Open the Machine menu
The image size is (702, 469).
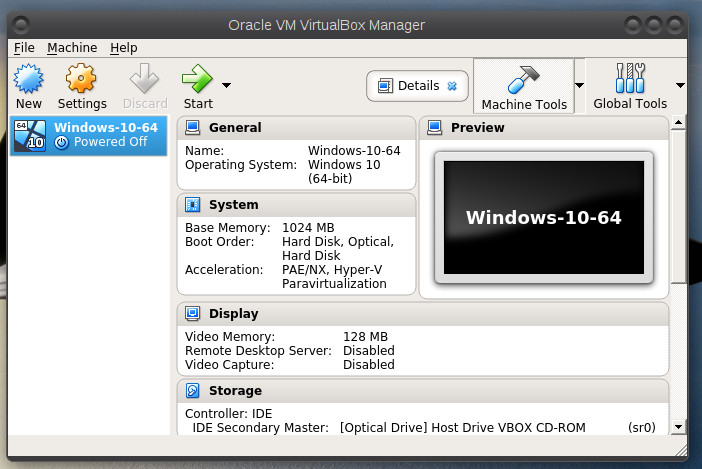pos(72,47)
